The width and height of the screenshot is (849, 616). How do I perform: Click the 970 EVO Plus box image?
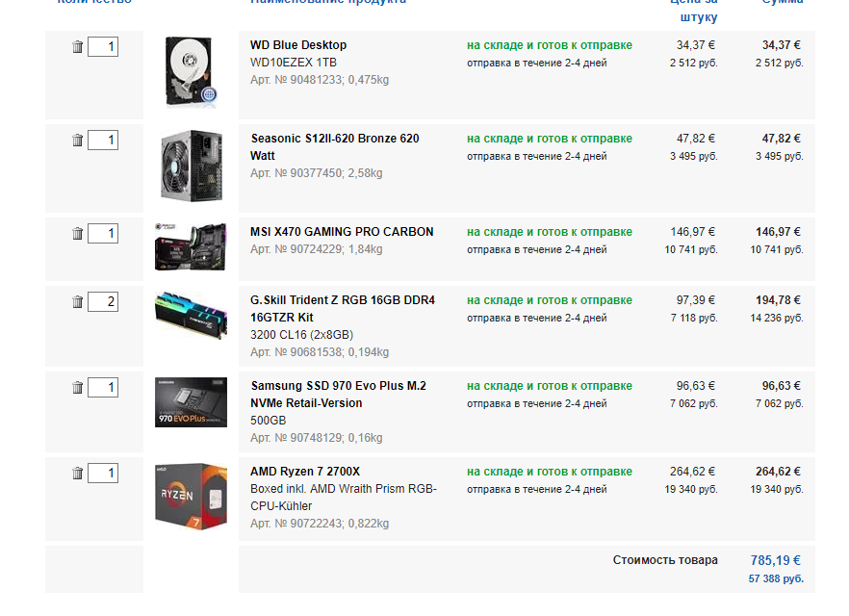(x=192, y=402)
